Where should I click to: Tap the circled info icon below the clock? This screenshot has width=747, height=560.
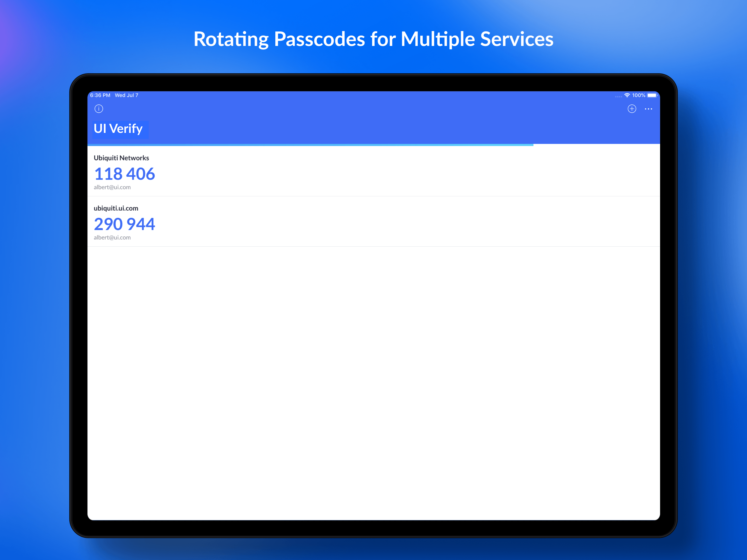click(x=99, y=109)
